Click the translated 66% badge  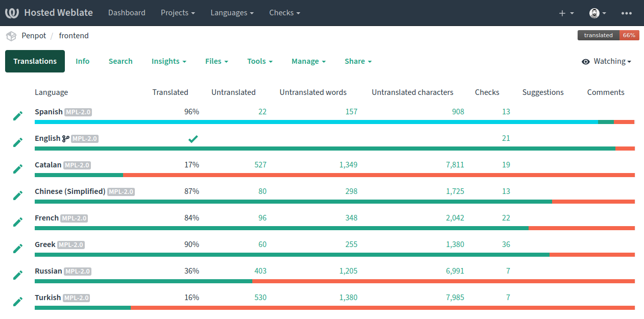608,35
